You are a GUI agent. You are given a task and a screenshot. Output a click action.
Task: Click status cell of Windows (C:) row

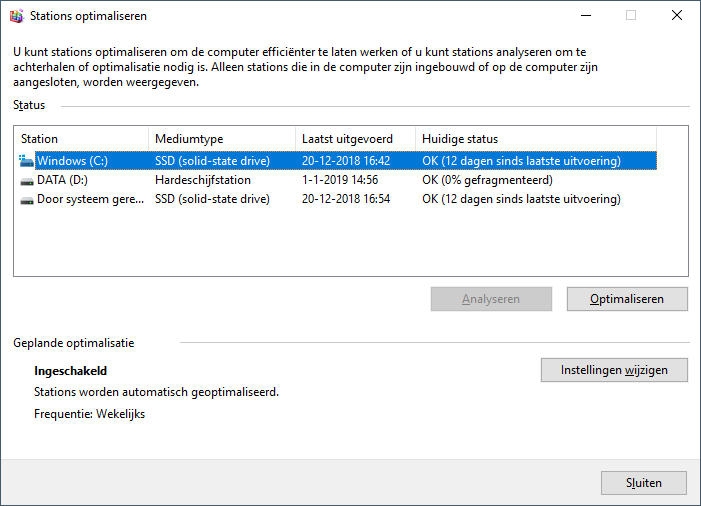(521, 161)
